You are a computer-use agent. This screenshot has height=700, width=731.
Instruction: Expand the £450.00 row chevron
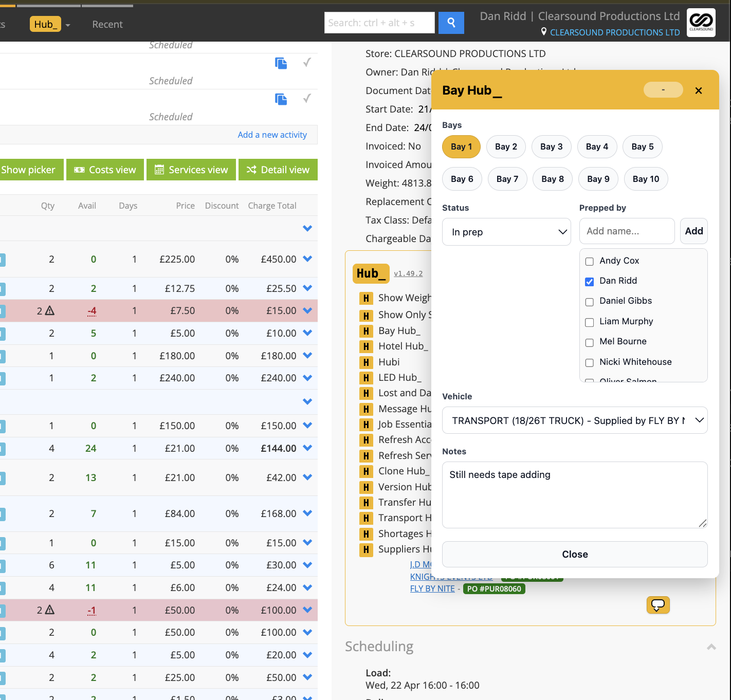[307, 259]
